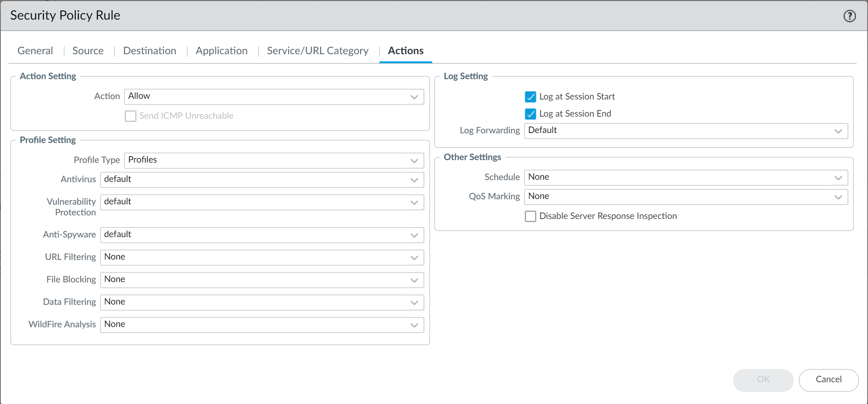Expand the Log Forwarding dropdown
868x404 pixels.
pos(838,131)
